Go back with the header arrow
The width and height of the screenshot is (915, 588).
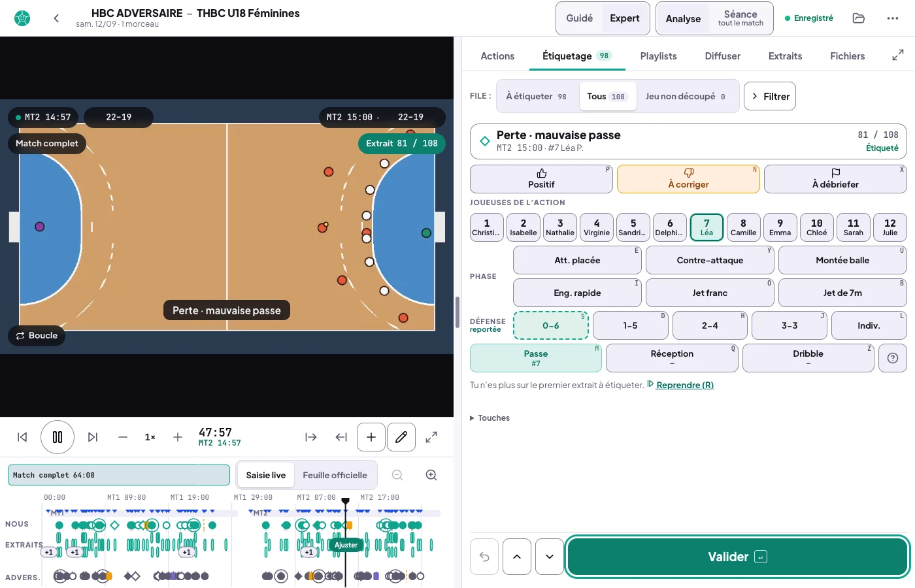click(56, 18)
